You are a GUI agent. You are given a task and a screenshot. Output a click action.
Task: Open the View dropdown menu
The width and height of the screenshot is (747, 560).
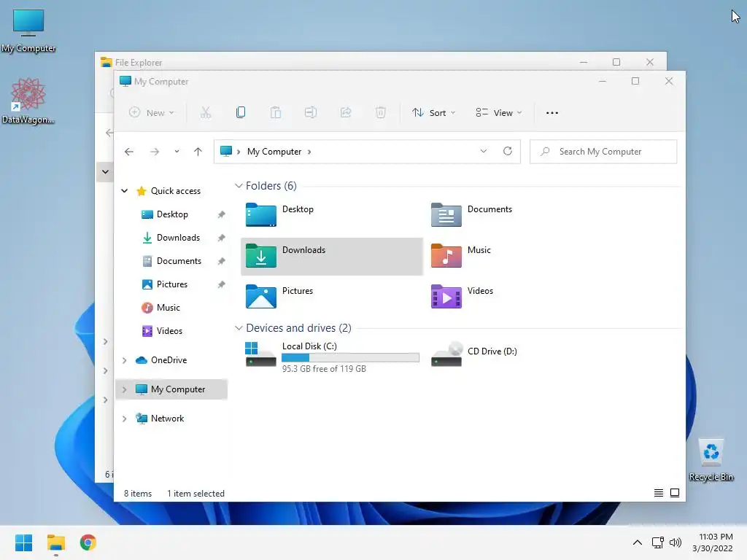(499, 112)
